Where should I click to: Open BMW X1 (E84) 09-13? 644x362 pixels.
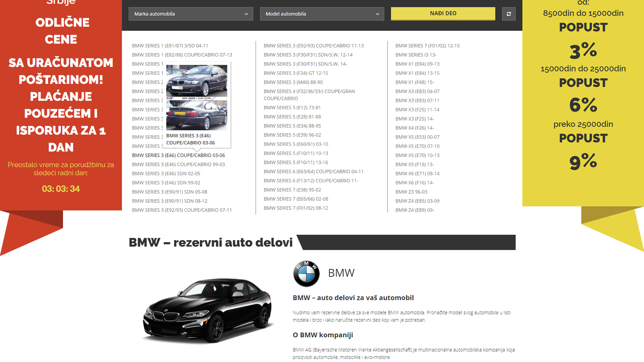417,64
